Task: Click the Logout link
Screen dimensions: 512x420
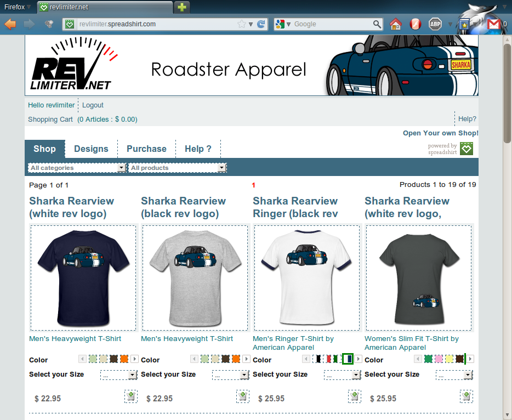Action: pyautogui.click(x=93, y=105)
